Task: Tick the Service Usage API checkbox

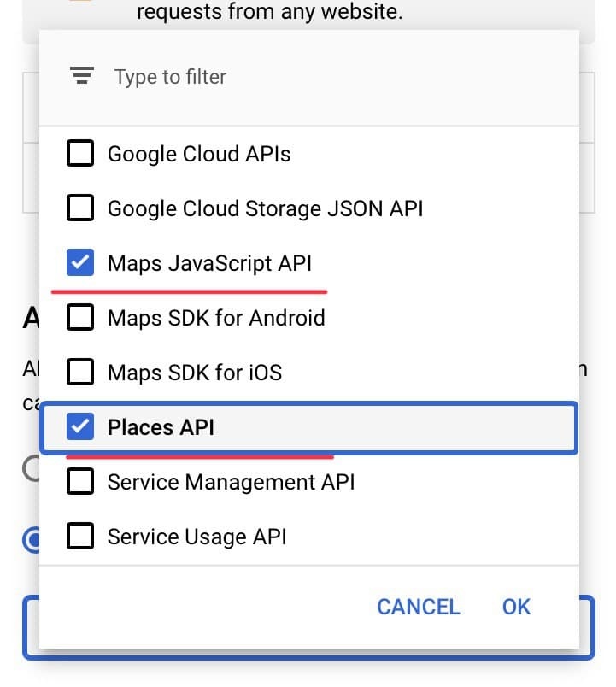Action: tap(80, 536)
